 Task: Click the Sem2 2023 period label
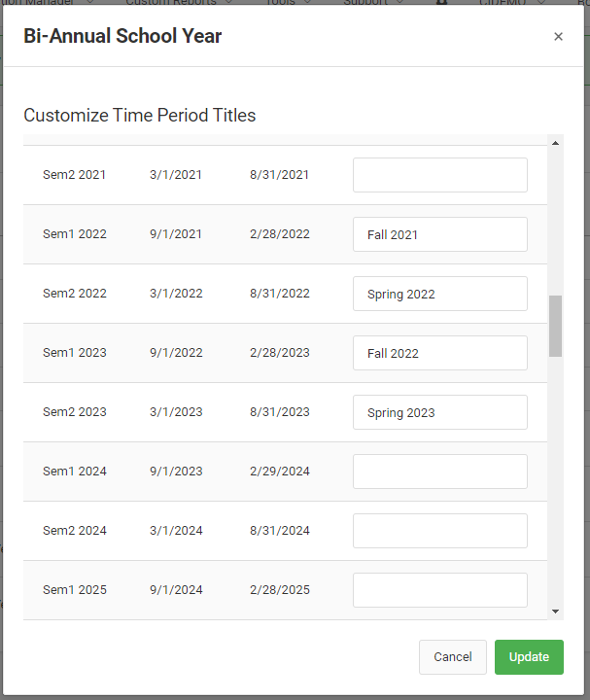[x=75, y=412]
